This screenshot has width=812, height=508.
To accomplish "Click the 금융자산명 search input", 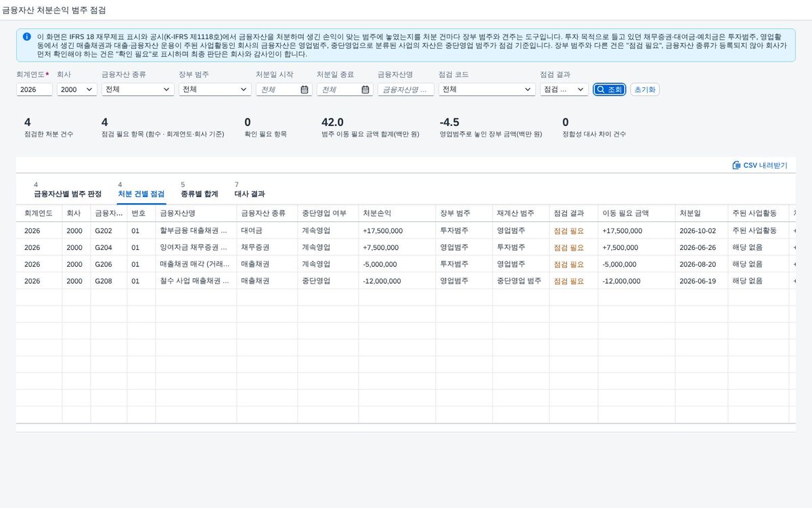I will point(406,89).
